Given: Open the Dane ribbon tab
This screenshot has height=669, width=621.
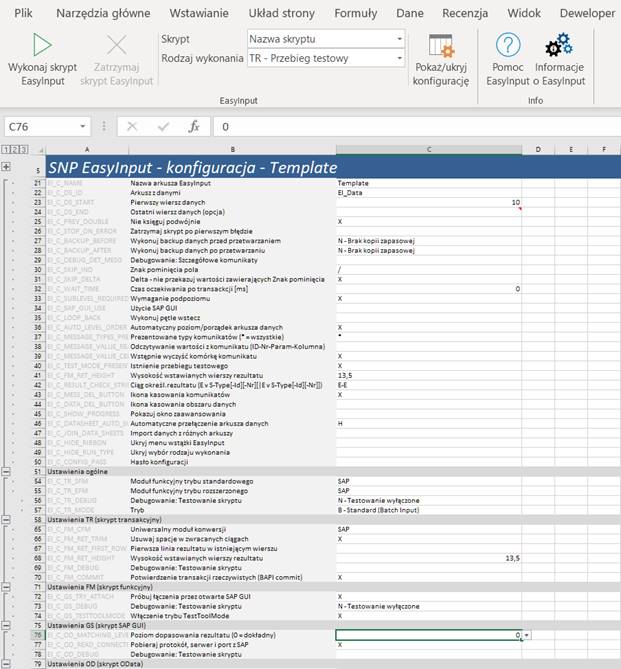Looking at the screenshot, I should (410, 13).
